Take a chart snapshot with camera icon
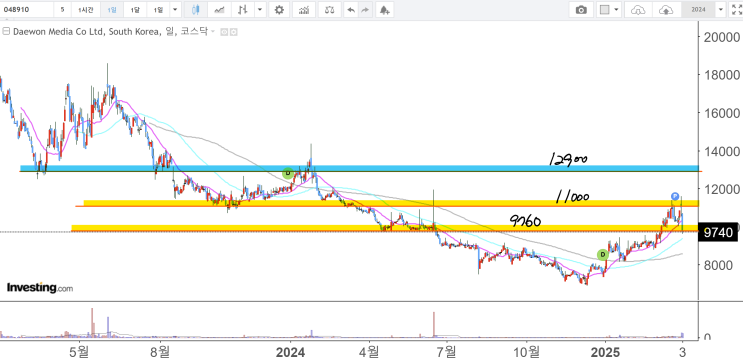743x360 pixels. point(581,9)
